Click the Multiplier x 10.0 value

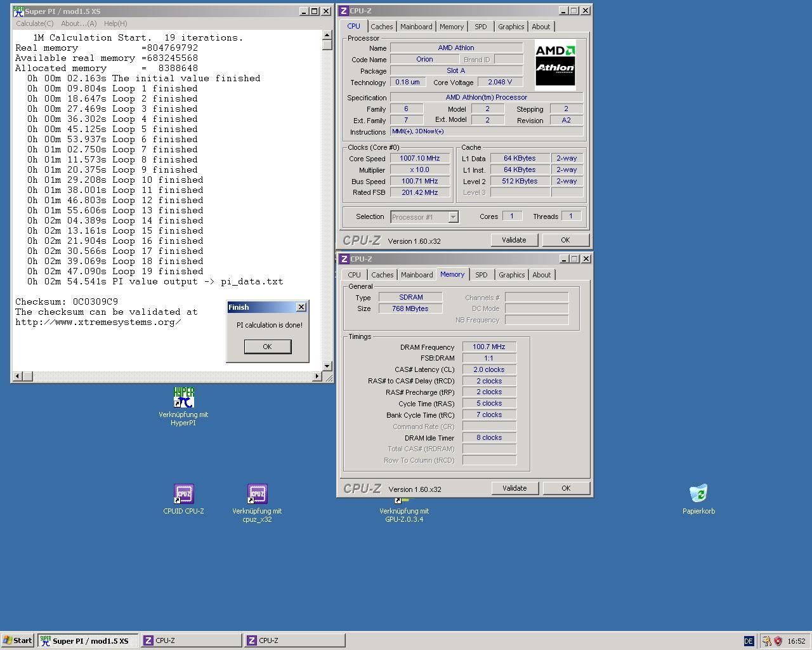[x=420, y=169]
